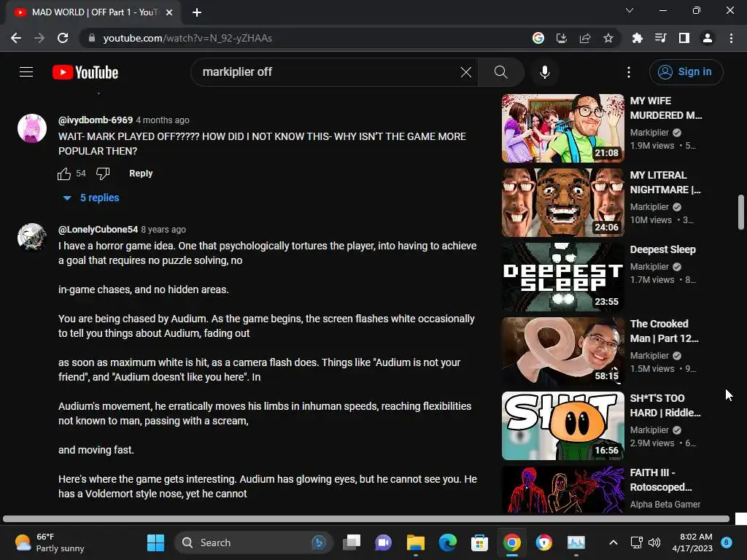Open Task View on the taskbar
The height and width of the screenshot is (560, 747).
click(x=352, y=542)
